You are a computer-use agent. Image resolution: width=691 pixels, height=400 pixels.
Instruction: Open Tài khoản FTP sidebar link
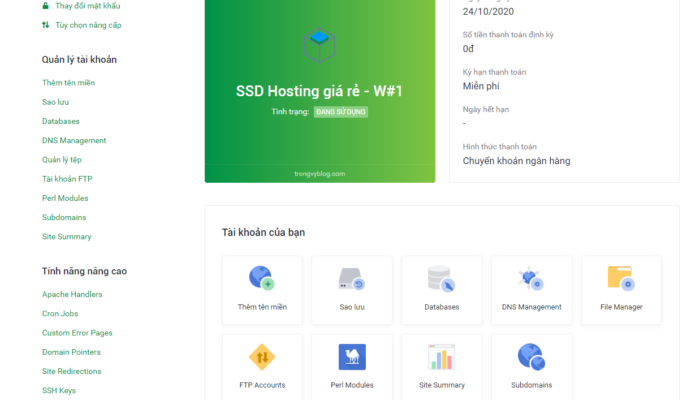67,179
